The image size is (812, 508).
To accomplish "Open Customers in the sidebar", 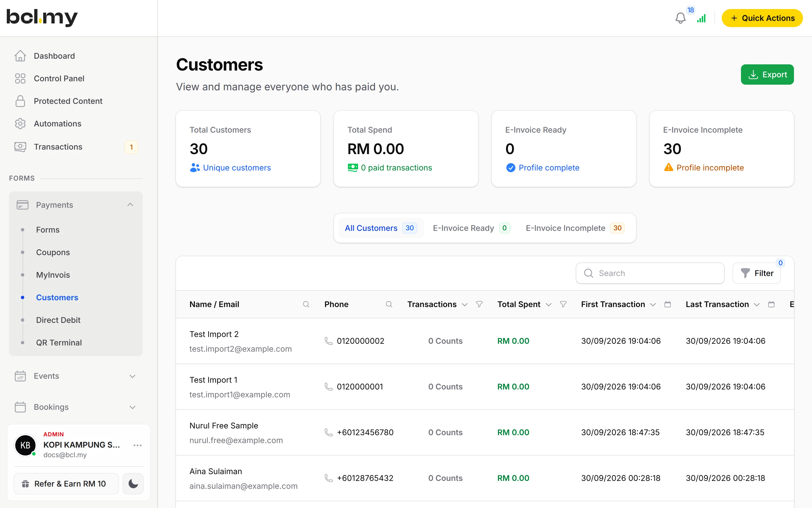I will click(x=57, y=297).
